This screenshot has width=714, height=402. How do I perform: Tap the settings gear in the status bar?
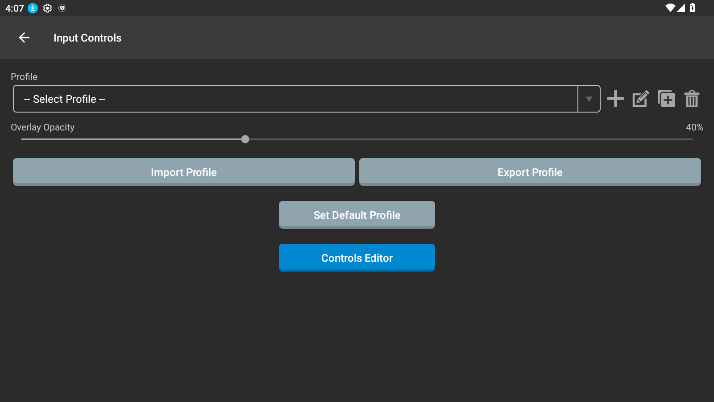47,8
